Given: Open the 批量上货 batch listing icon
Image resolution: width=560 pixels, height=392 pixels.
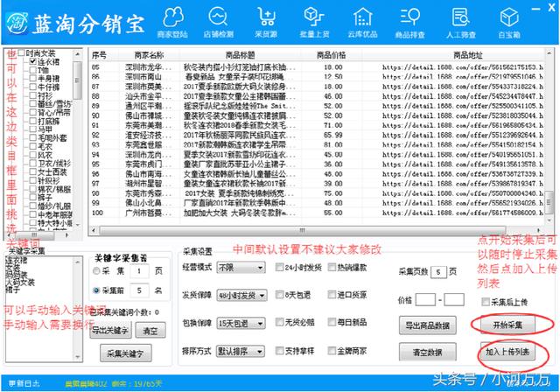Looking at the screenshot, I should (x=314, y=22).
